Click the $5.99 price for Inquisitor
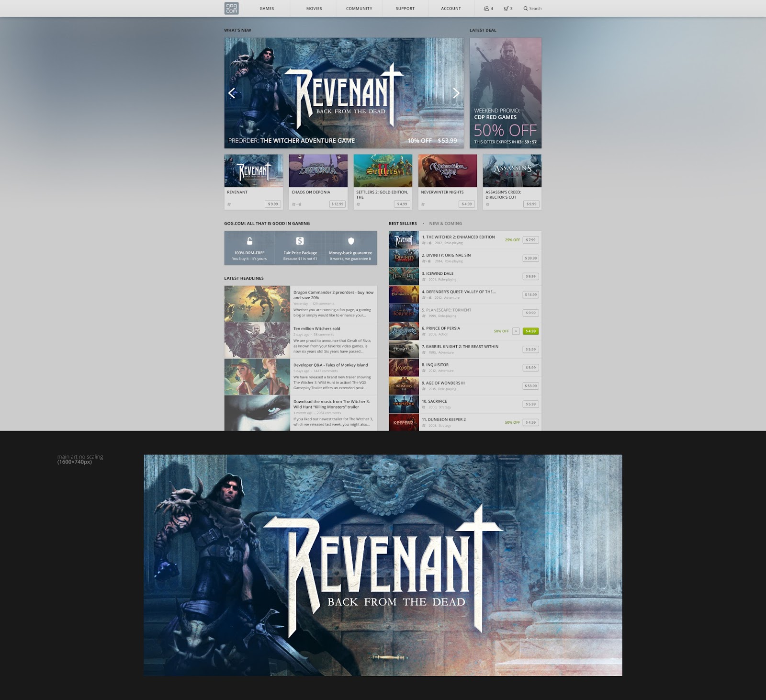This screenshot has width=766, height=700. [x=531, y=368]
